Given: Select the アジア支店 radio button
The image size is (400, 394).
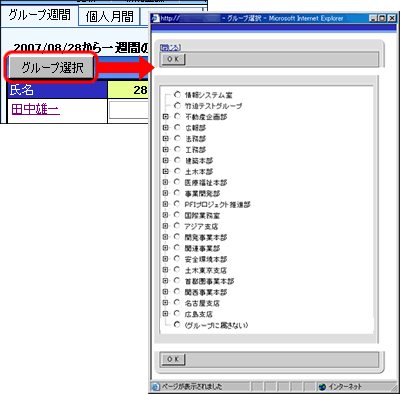Looking at the screenshot, I should tap(177, 226).
